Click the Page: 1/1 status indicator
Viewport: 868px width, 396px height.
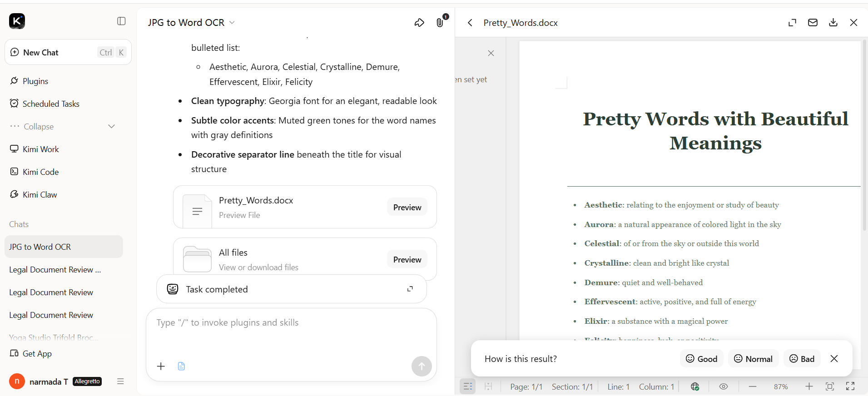526,386
